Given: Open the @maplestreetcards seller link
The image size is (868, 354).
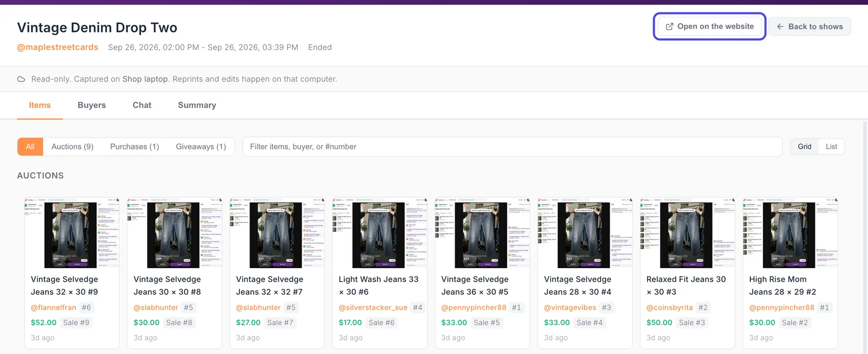Looking at the screenshot, I should [x=58, y=47].
